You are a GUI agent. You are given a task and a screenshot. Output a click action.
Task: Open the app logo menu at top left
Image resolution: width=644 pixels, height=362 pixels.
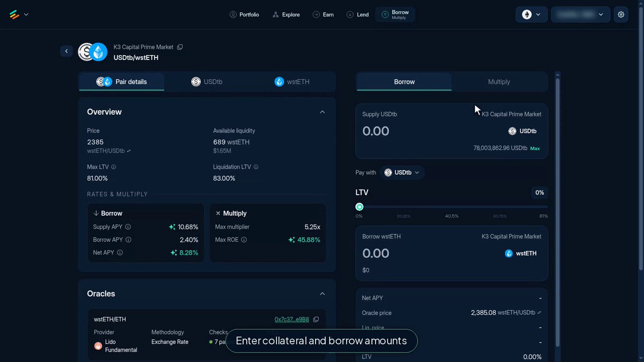(x=19, y=14)
